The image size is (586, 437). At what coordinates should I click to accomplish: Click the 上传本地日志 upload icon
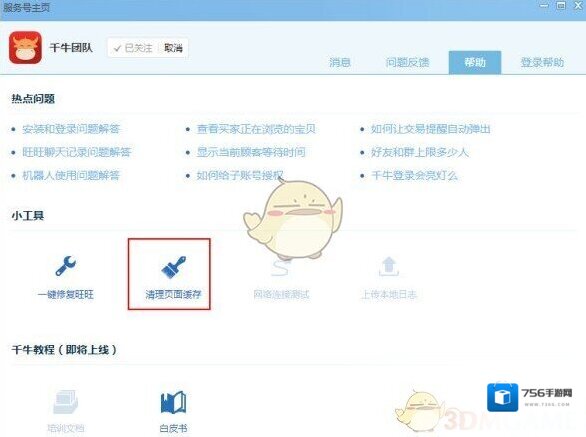[389, 266]
